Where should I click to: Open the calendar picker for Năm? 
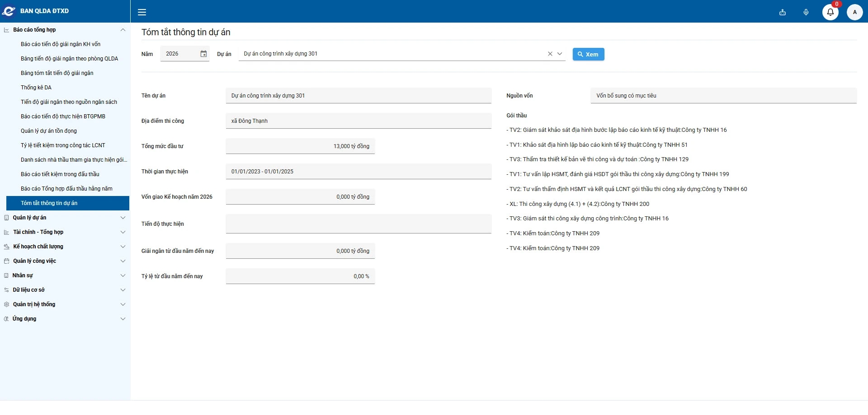[203, 54]
